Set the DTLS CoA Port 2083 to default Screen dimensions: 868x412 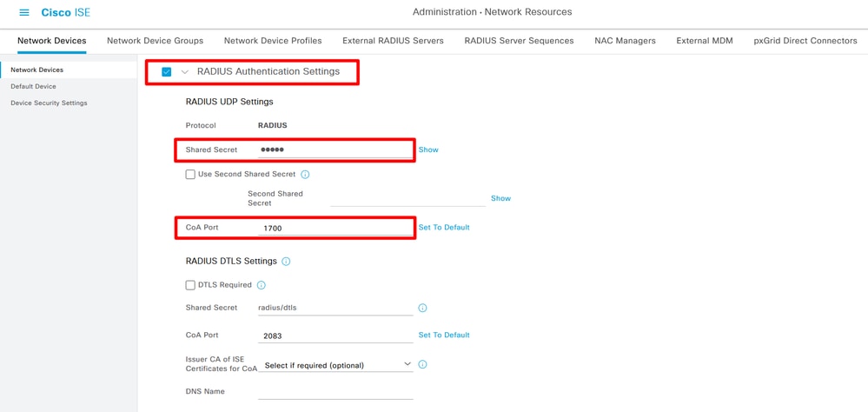(444, 335)
